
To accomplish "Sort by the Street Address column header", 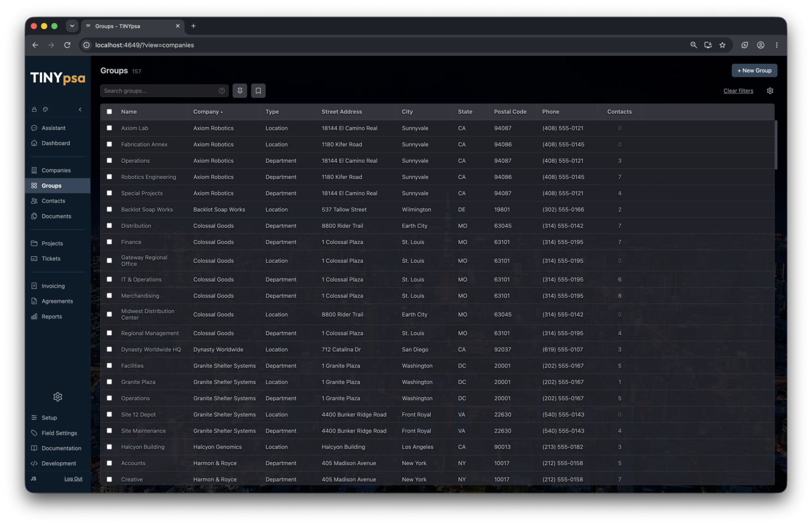I will click(342, 112).
